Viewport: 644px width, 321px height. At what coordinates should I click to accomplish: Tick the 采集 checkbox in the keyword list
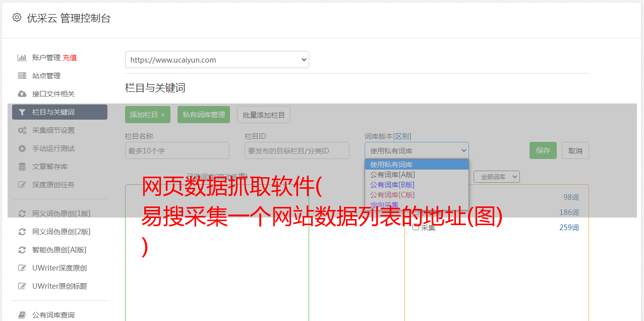point(416,227)
